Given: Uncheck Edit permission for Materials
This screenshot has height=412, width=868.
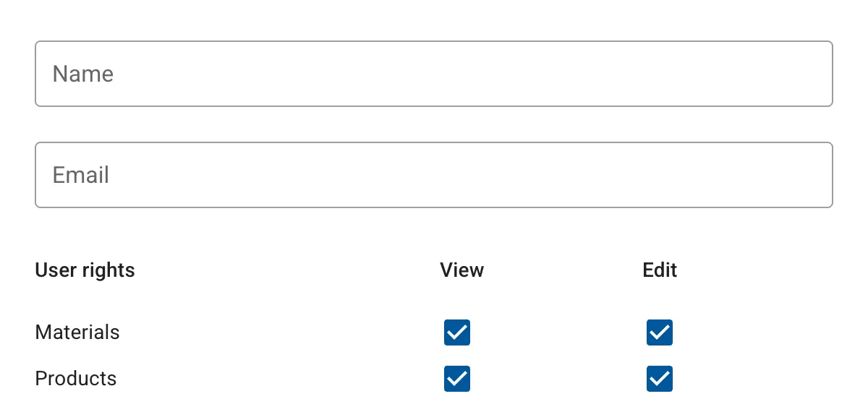Looking at the screenshot, I should 660,332.
